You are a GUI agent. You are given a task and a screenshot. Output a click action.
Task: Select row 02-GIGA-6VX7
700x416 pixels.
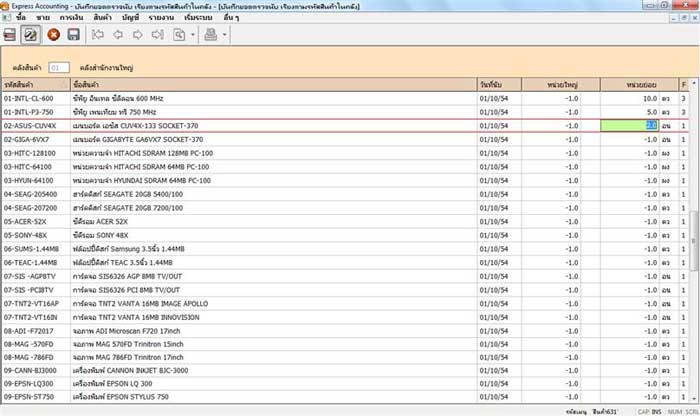click(345, 140)
